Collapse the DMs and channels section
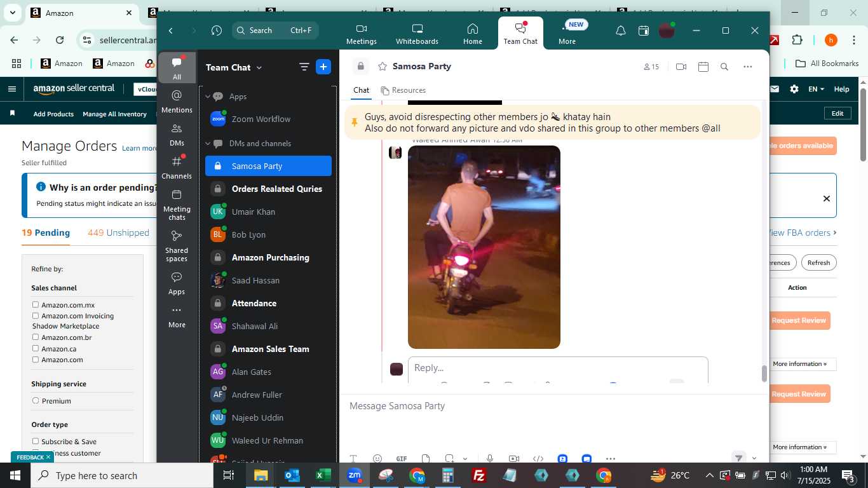868x488 pixels. (x=208, y=144)
